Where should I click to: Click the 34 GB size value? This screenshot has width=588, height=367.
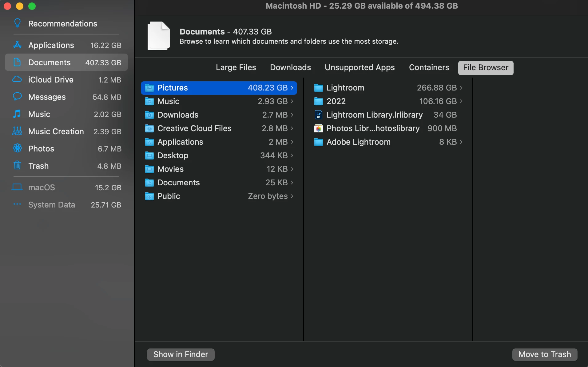445,115
